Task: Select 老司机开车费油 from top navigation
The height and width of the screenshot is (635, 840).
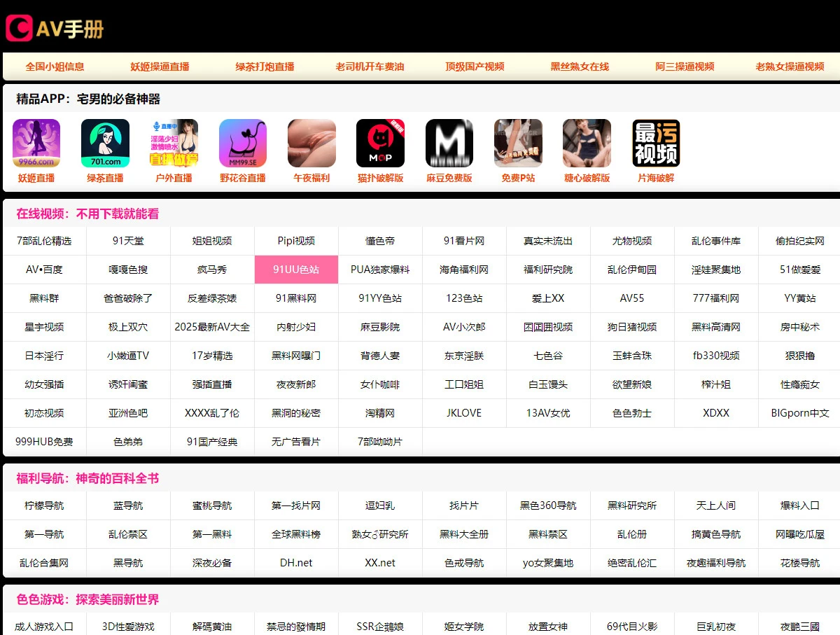Action: pos(370,66)
